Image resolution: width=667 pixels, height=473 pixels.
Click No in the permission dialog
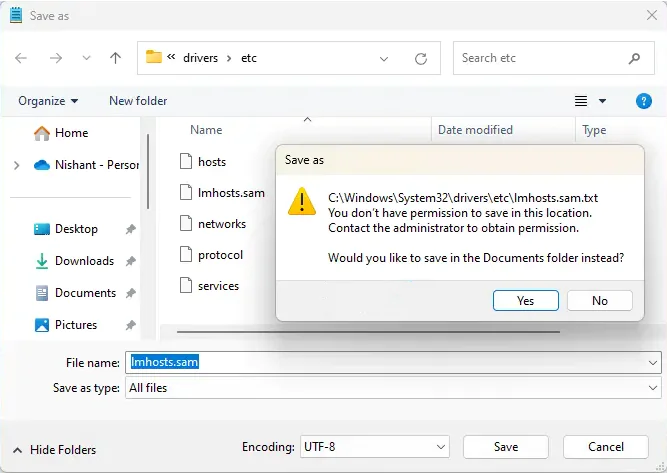[599, 300]
